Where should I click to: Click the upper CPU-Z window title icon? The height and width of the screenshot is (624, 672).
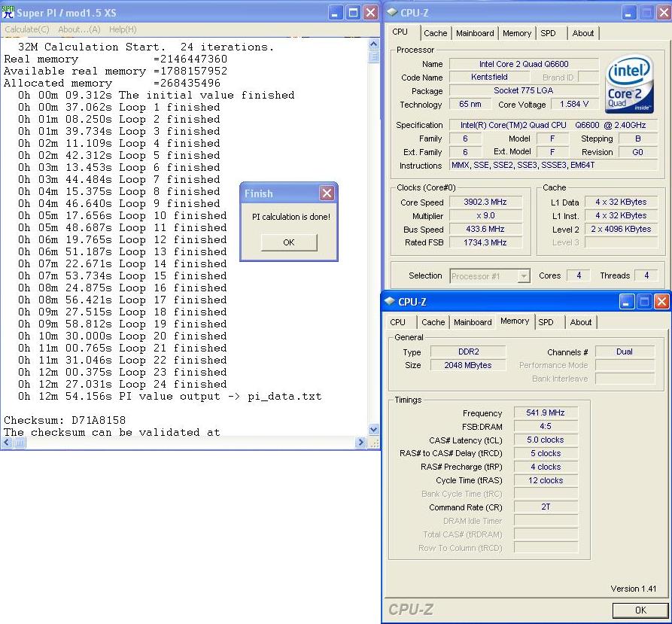[x=392, y=13]
